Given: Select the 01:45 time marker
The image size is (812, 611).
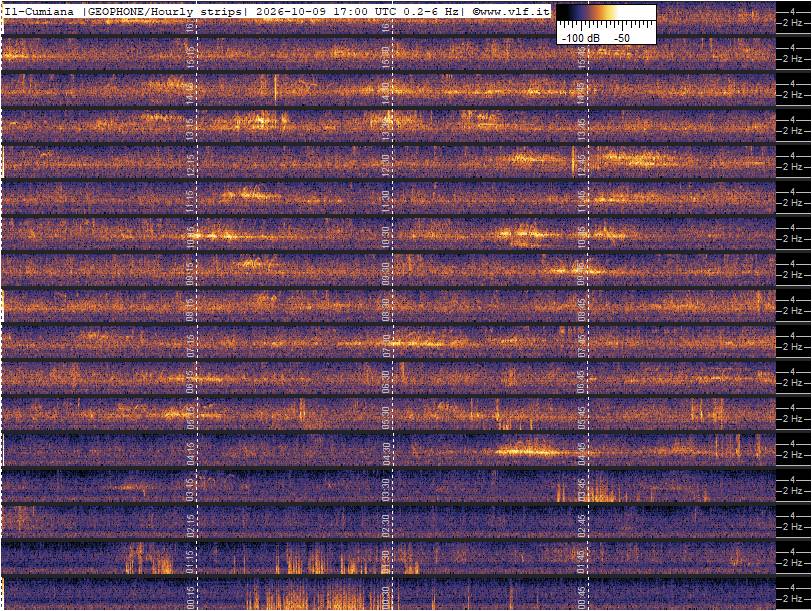Looking at the screenshot, I should point(582,562).
